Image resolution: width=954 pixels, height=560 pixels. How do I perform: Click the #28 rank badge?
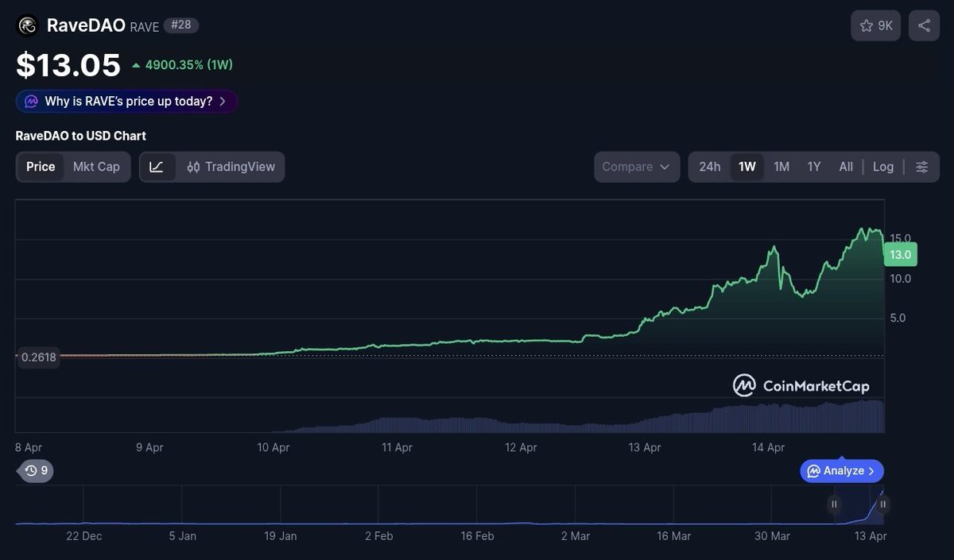click(x=181, y=25)
